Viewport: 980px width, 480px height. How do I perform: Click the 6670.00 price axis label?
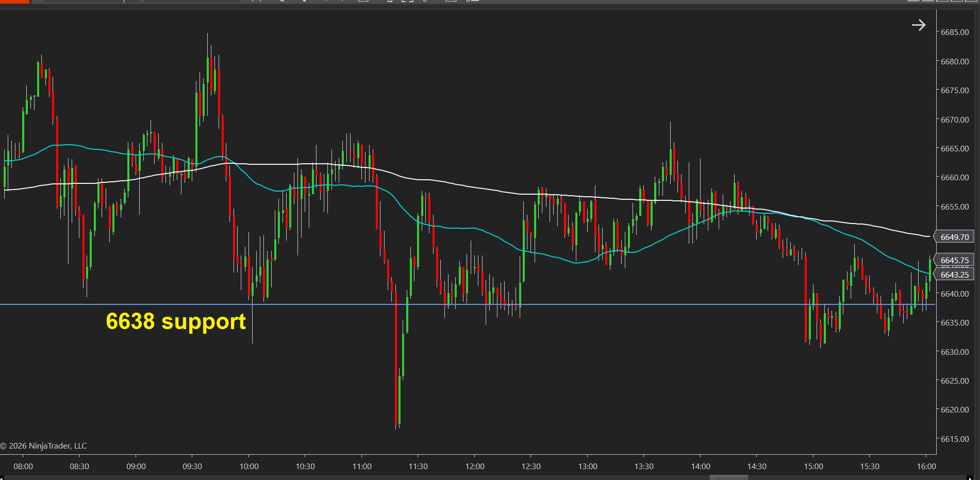click(x=955, y=119)
